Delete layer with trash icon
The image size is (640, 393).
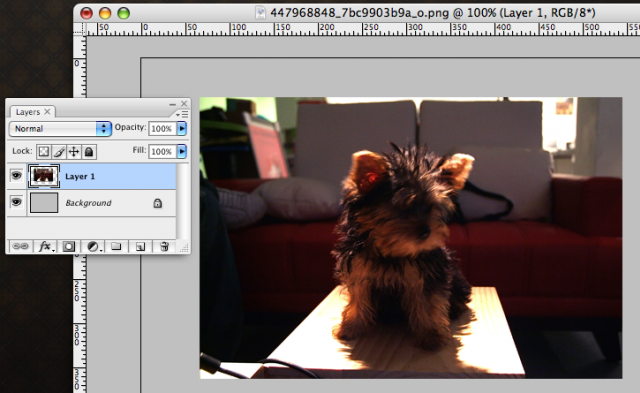coord(164,246)
